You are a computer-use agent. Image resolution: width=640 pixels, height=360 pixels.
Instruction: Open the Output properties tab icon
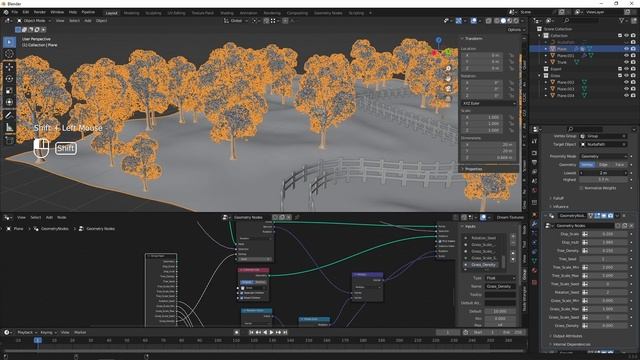tap(534, 163)
